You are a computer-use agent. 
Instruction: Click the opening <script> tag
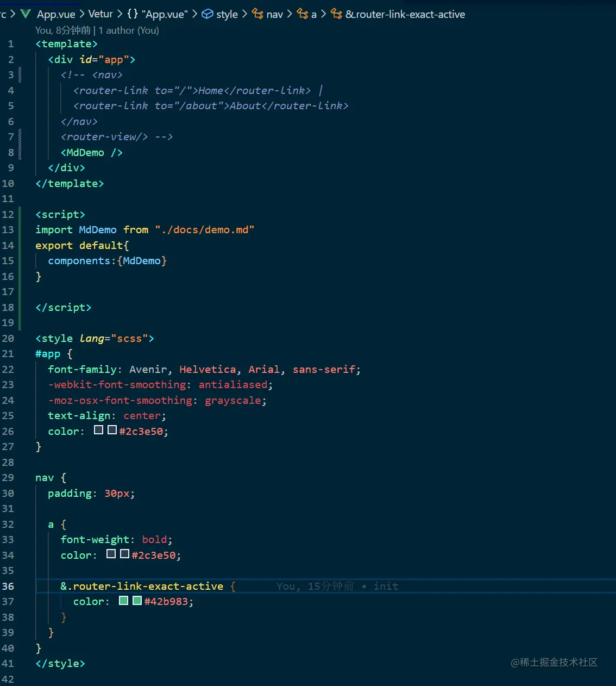[60, 214]
